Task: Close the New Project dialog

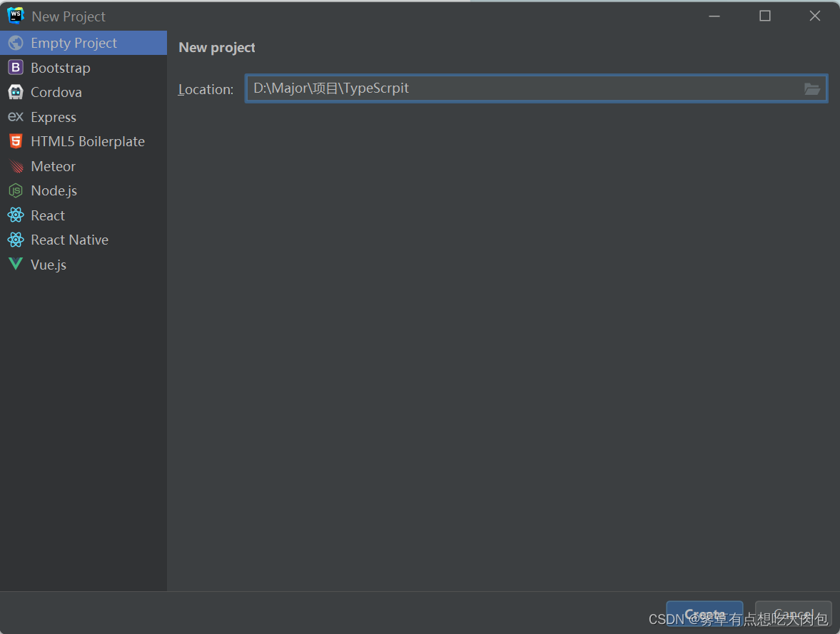Action: pos(815,16)
